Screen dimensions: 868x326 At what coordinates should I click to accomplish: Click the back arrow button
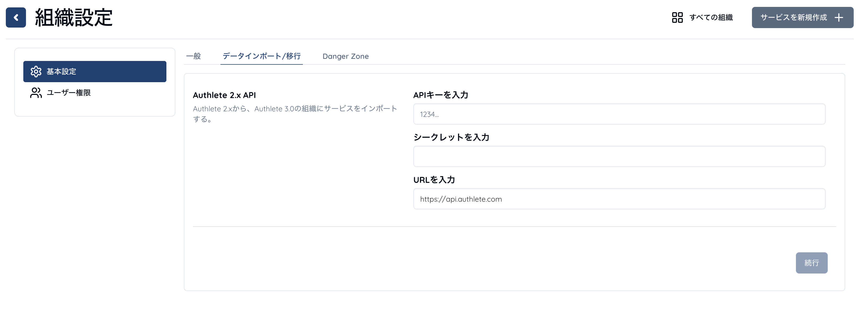click(x=16, y=17)
